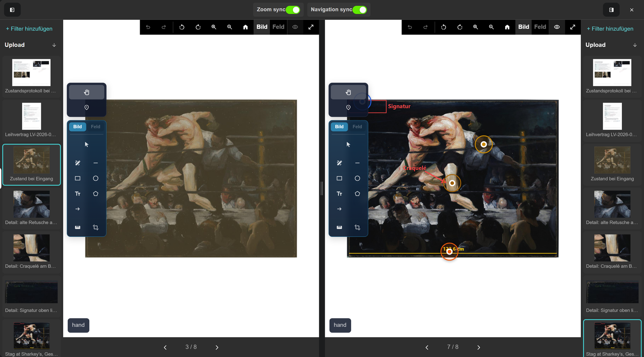Close the comparison view with the X
The width and height of the screenshot is (644, 357).
click(x=632, y=10)
